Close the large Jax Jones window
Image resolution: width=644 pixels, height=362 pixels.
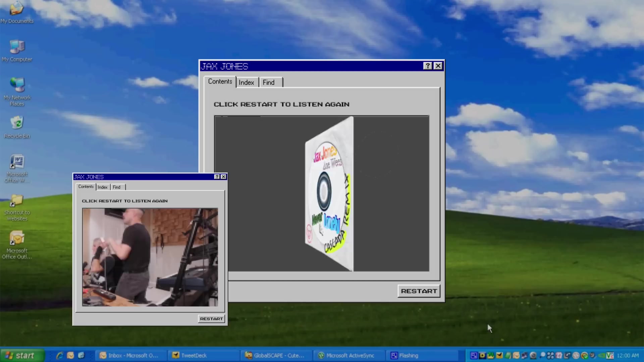(x=438, y=66)
